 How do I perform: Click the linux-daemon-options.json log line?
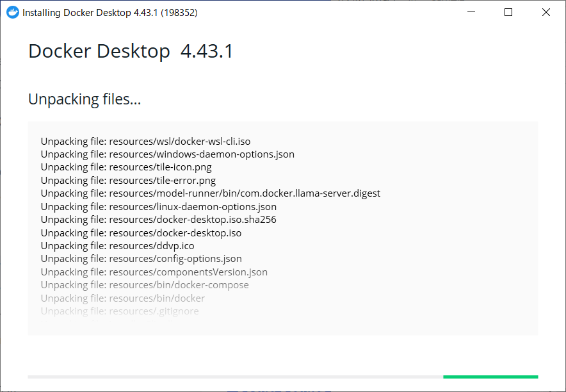point(158,207)
